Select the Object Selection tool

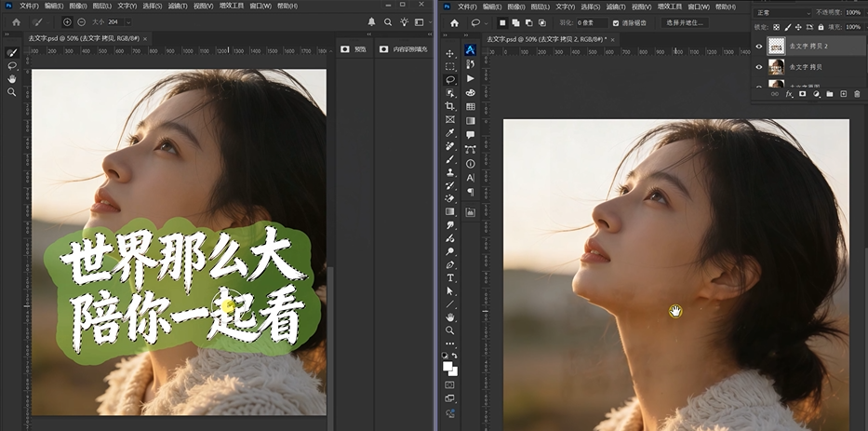coord(450,93)
